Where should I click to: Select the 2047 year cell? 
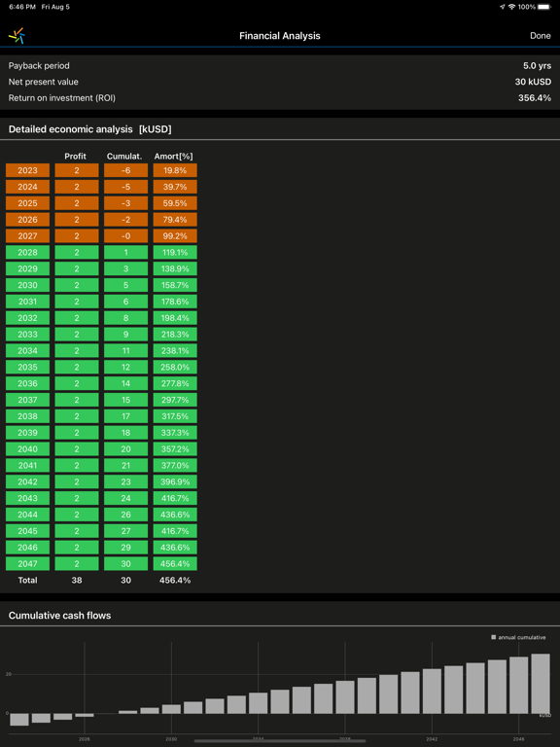(x=27, y=563)
